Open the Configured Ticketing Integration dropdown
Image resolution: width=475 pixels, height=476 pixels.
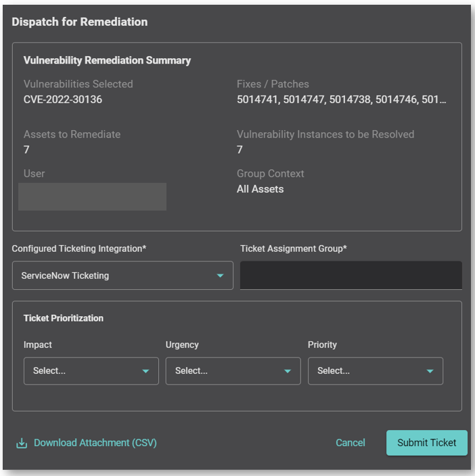[x=122, y=276]
